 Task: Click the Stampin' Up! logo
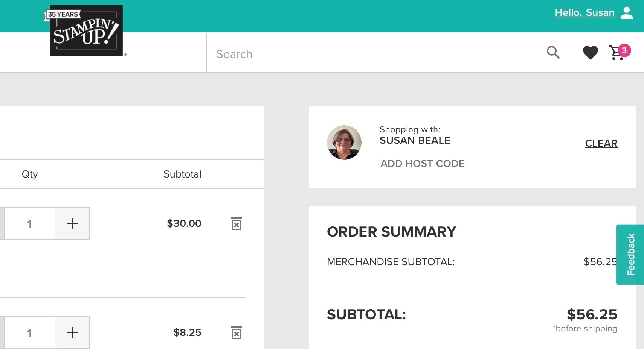(x=86, y=30)
